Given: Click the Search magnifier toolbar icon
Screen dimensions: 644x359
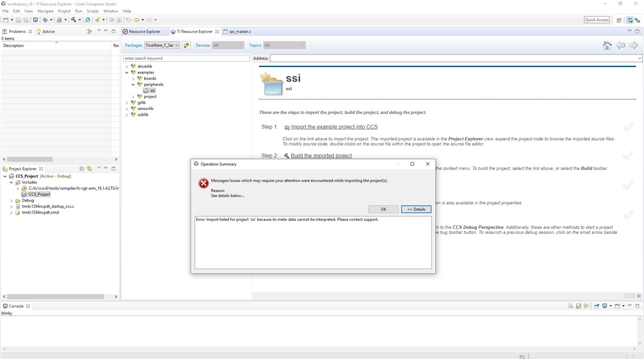Looking at the screenshot, I should pyautogui.click(x=87, y=20).
